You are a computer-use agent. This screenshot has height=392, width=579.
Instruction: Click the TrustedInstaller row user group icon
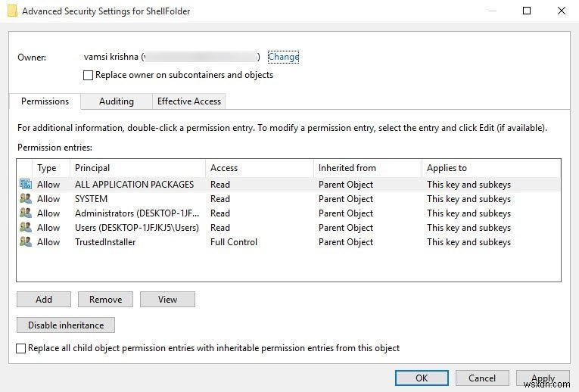26,241
